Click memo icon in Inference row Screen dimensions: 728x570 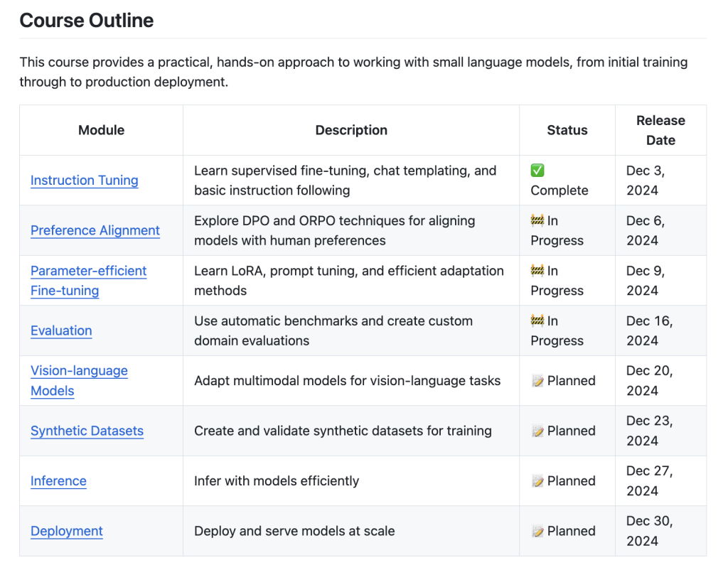pyautogui.click(x=537, y=481)
